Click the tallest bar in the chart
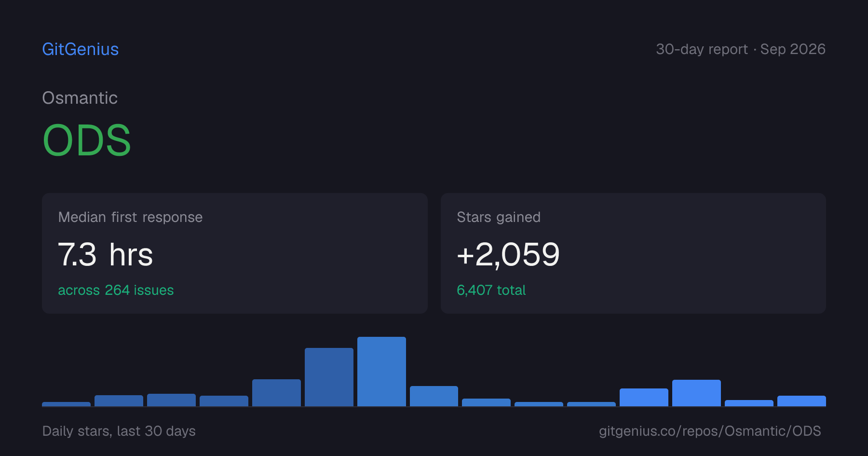The image size is (868, 456). pyautogui.click(x=381, y=372)
